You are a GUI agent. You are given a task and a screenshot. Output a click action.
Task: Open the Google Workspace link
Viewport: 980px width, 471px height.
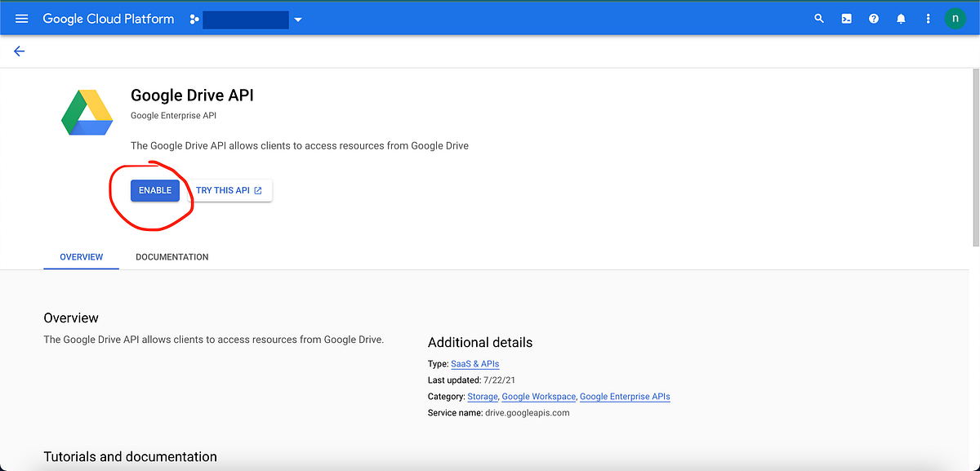point(538,396)
